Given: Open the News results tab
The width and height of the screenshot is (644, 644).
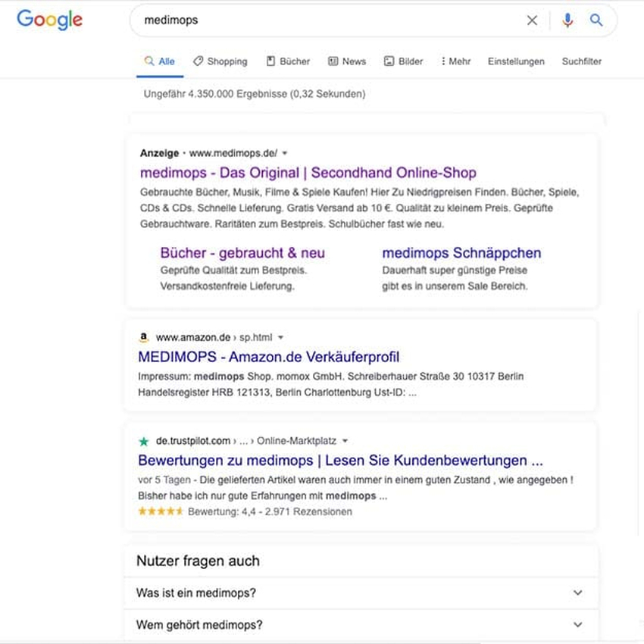Looking at the screenshot, I should [x=347, y=61].
